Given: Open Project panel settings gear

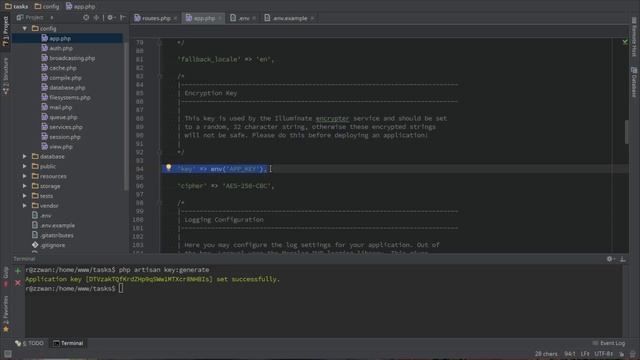Looking at the screenshot, I should pyautogui.click(x=110, y=18).
